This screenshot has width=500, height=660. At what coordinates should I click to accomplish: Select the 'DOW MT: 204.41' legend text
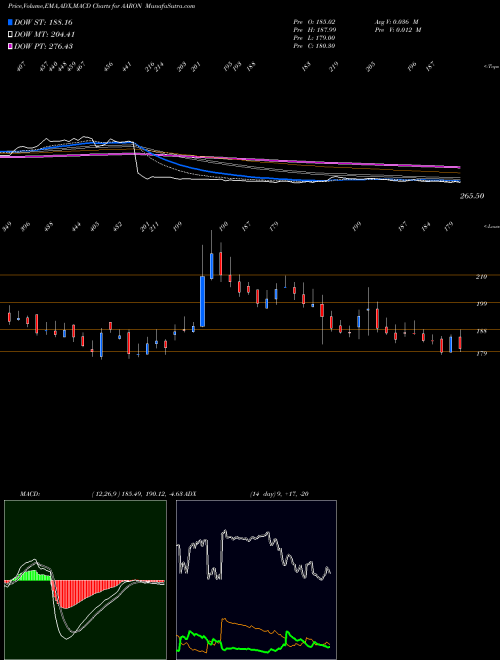44,35
